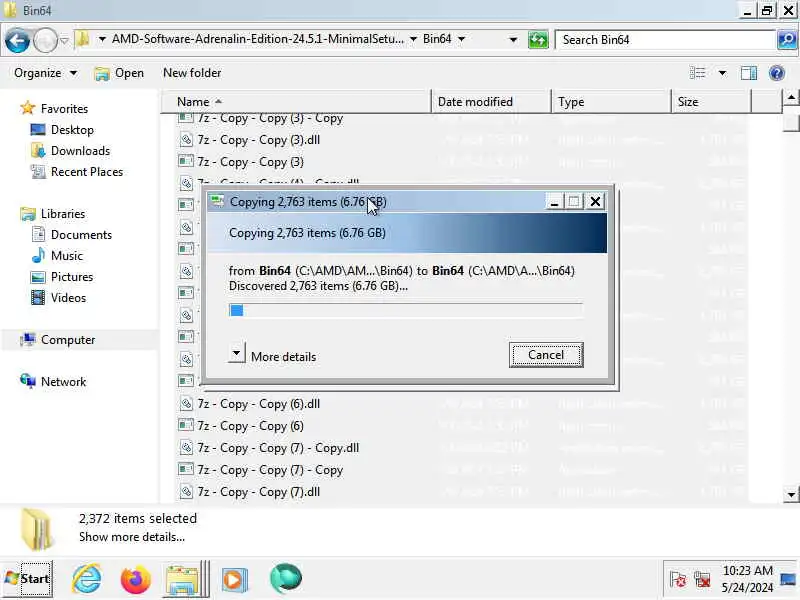Click the search magnifier icon
The image size is (800, 600).
787,39
